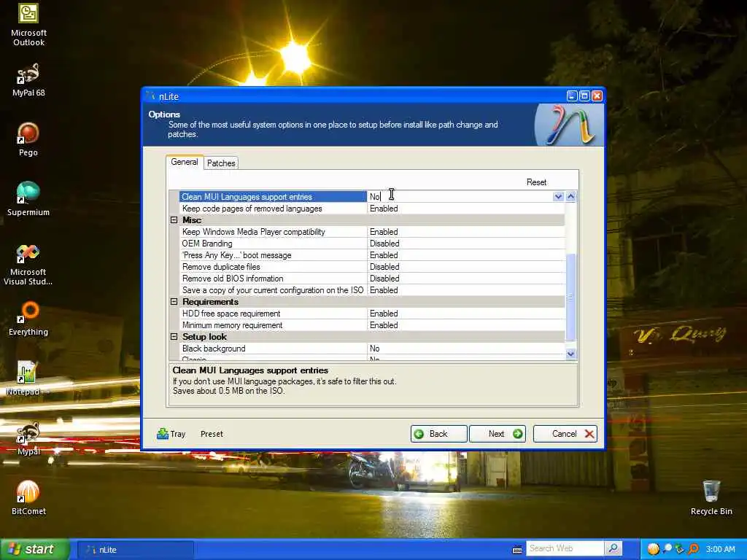Click the taskbar keyboard icon
747x560 pixels.
(517, 550)
